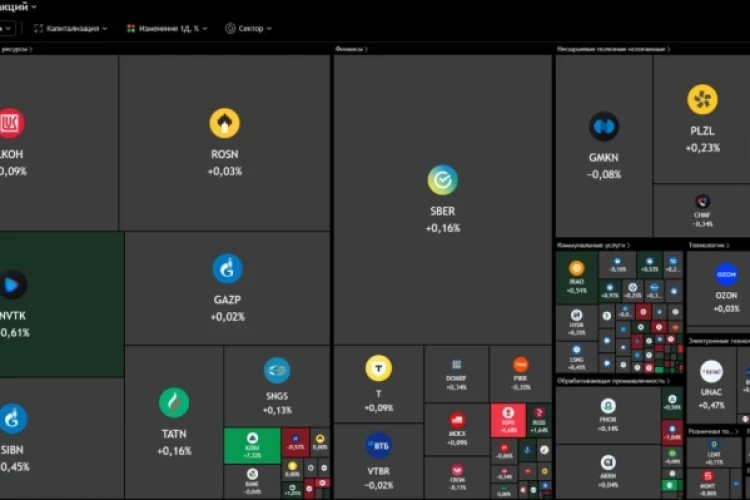The height and width of the screenshot is (500, 750).
Task: Click the blue ВТБ VTBR logo
Action: (379, 445)
